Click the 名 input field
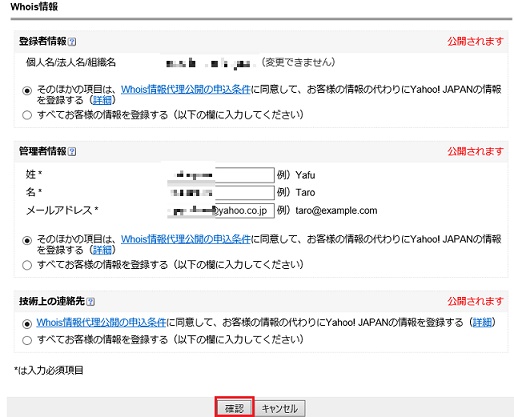Screen dimensions: 514x417 (x=221, y=193)
